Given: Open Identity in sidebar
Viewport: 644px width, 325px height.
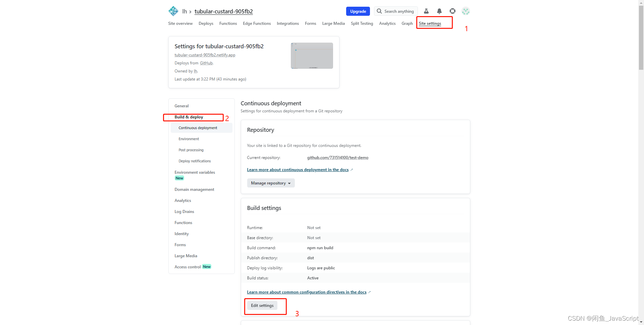Looking at the screenshot, I should click(182, 234).
